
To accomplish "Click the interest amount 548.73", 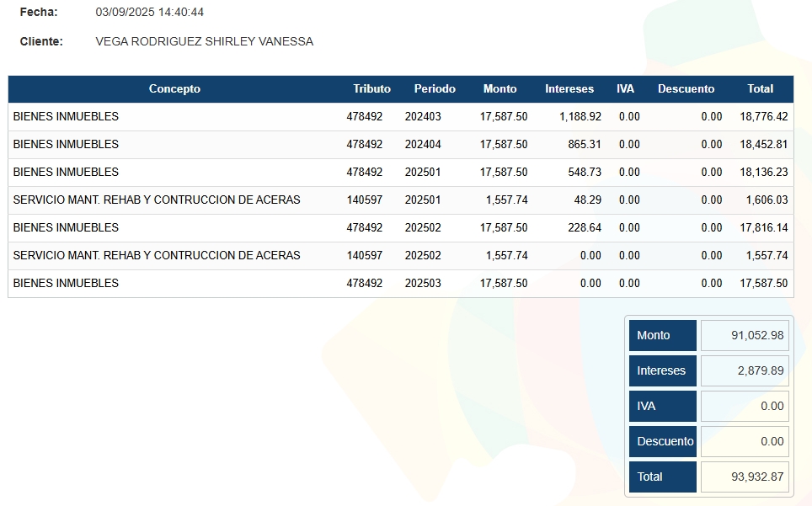I will point(585,172).
